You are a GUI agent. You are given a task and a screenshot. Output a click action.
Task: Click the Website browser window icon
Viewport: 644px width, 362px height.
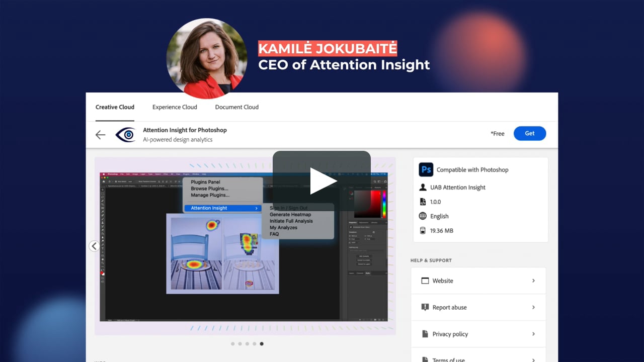pyautogui.click(x=425, y=281)
